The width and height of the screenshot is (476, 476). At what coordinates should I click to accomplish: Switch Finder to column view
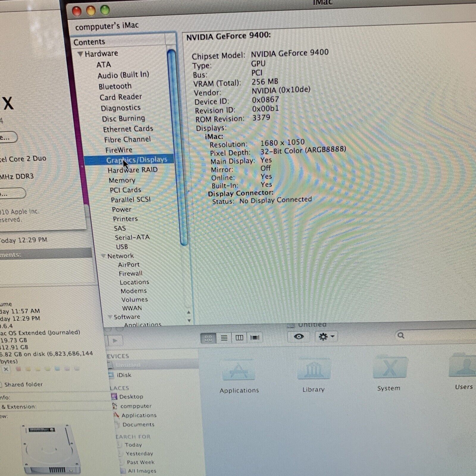click(x=239, y=338)
